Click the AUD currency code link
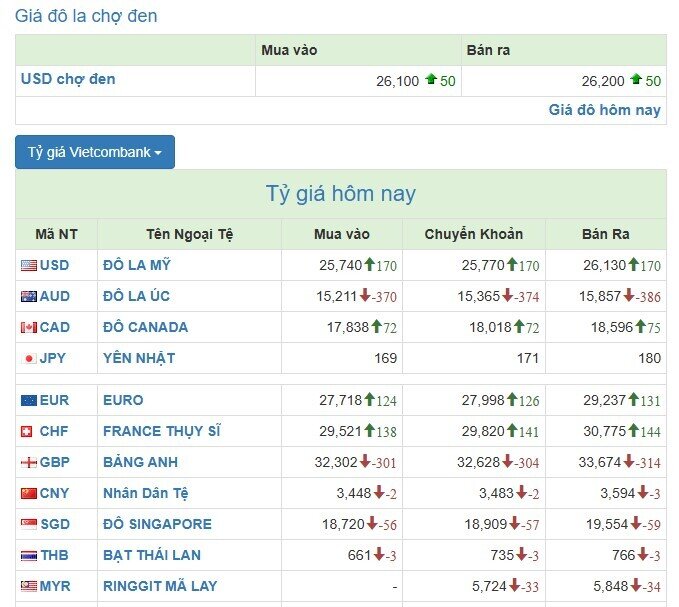Screen dimensions: 679x607 tap(55, 297)
